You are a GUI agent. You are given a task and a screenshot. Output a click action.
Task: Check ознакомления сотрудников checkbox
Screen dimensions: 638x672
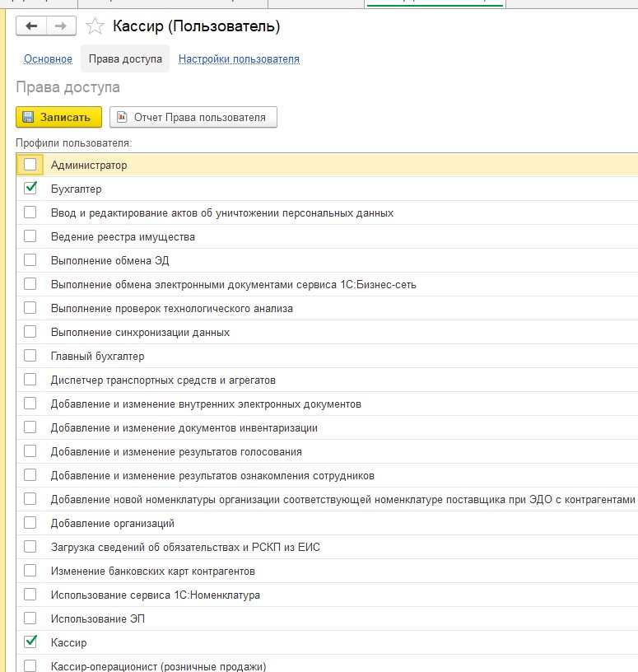click(x=30, y=475)
